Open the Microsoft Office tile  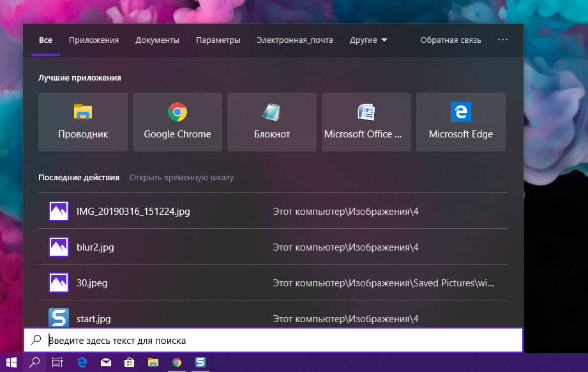366,122
